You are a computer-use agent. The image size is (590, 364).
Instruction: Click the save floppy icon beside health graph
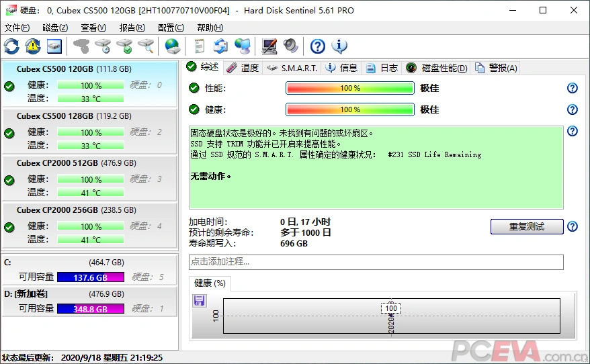[x=199, y=301]
